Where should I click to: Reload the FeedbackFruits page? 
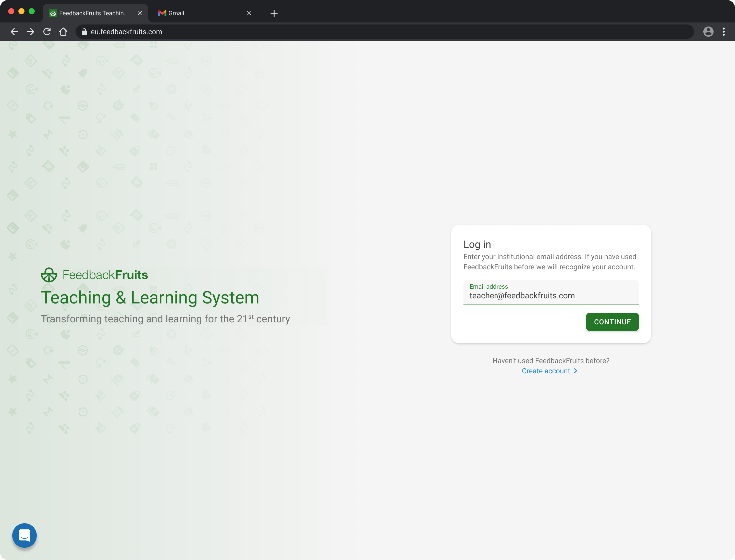click(47, 32)
